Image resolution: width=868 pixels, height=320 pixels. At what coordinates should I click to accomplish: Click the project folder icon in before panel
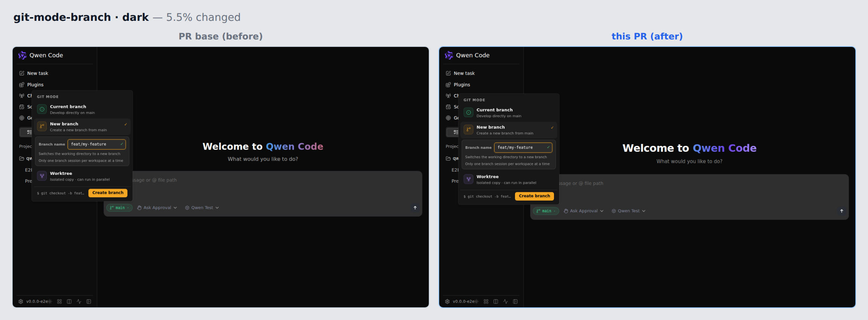click(22, 159)
